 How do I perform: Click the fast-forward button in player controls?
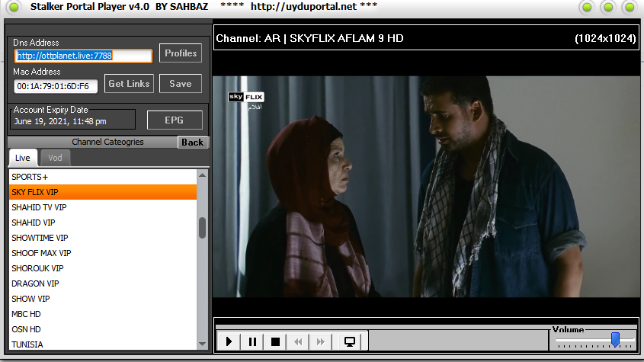pyautogui.click(x=321, y=341)
